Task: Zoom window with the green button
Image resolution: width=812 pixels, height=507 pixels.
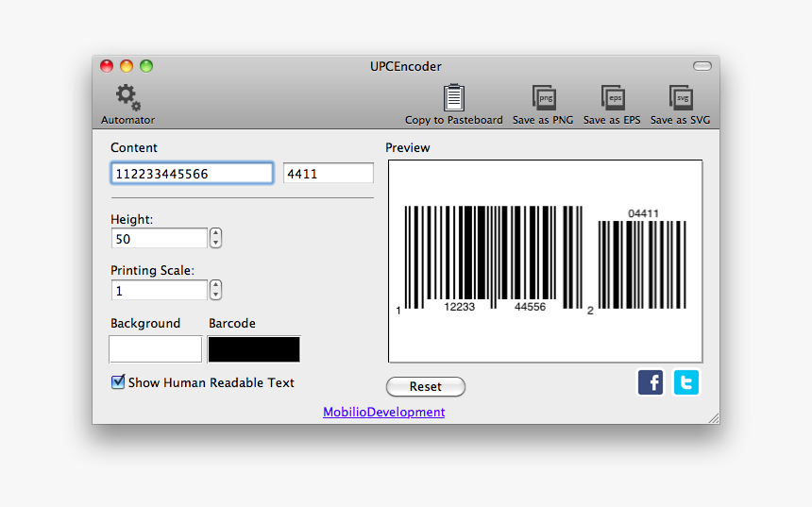Action: (x=146, y=66)
